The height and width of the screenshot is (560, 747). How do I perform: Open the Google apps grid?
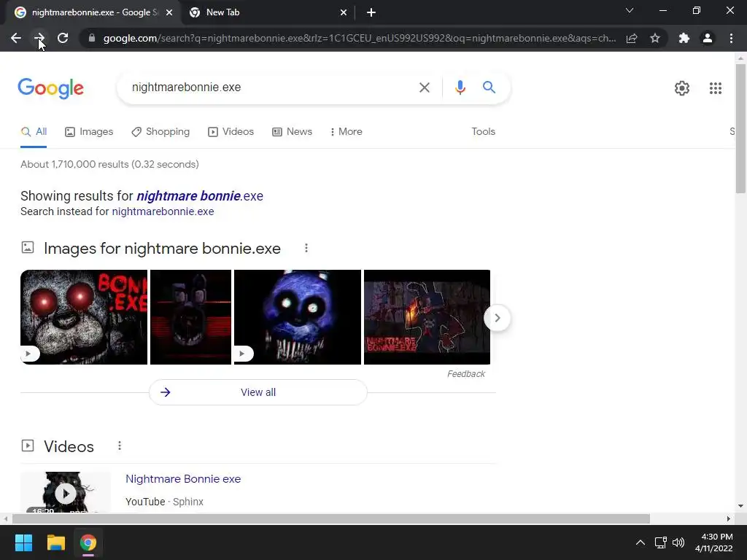(x=715, y=88)
